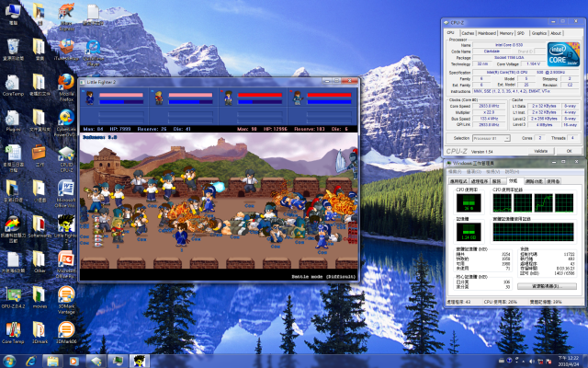Open Graphics tab in CPU-Z
588x368 pixels.
tap(539, 33)
